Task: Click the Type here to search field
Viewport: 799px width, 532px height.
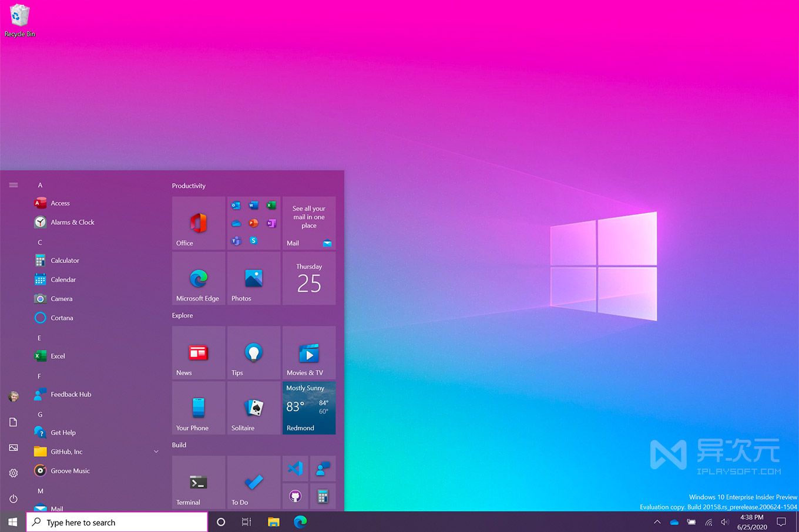Action: tap(117, 521)
